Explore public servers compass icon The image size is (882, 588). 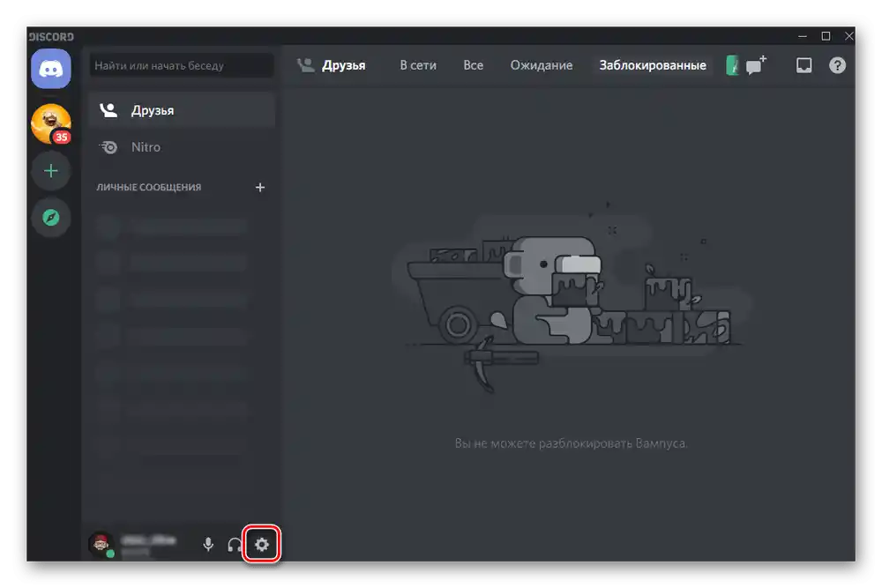pyautogui.click(x=51, y=217)
